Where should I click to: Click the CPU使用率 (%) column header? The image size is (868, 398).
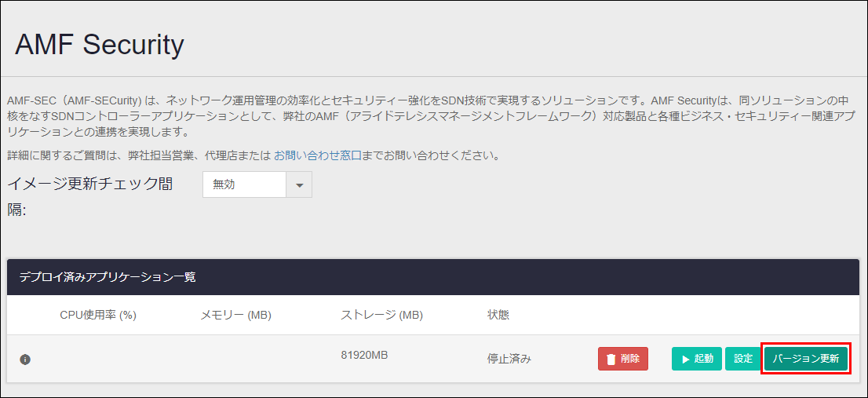click(98, 315)
